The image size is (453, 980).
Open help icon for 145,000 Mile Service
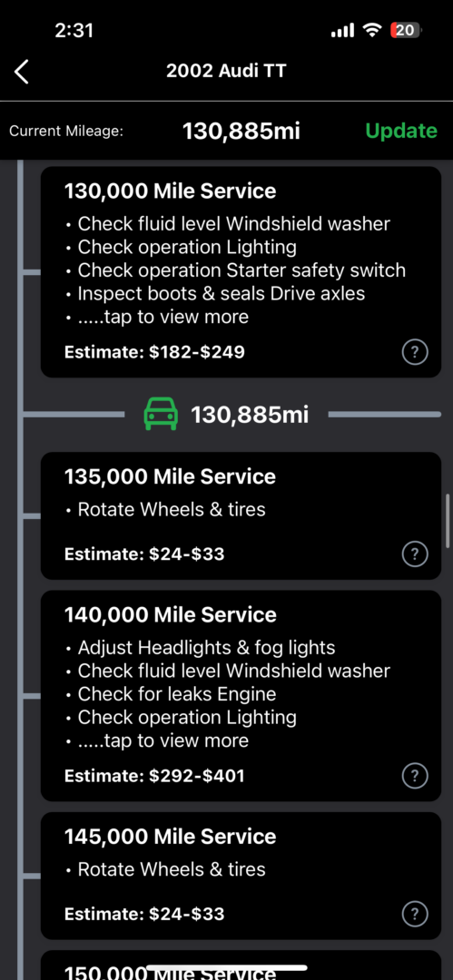coord(414,915)
